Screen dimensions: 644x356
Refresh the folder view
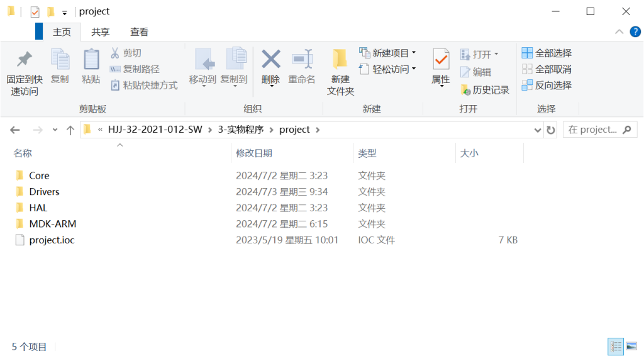pos(551,130)
